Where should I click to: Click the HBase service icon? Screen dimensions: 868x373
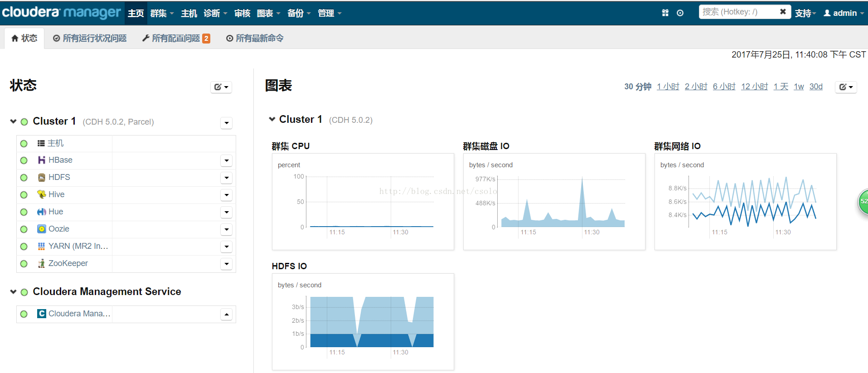click(41, 160)
